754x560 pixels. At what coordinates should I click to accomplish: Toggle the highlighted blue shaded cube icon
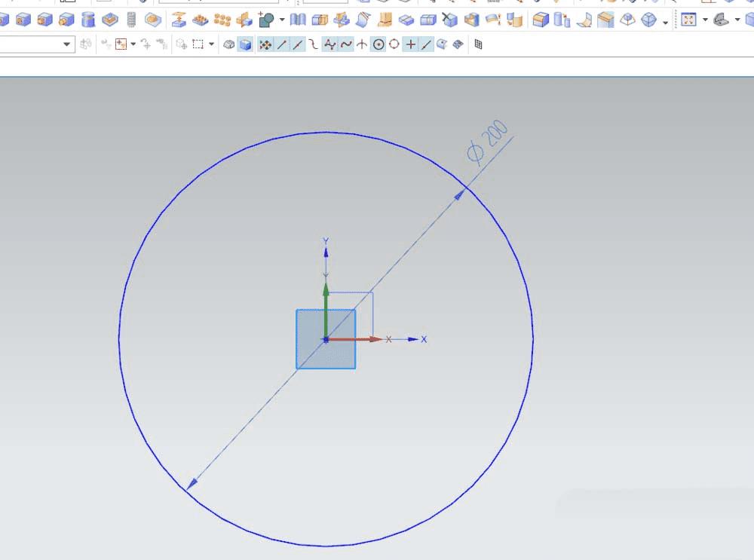click(x=245, y=44)
